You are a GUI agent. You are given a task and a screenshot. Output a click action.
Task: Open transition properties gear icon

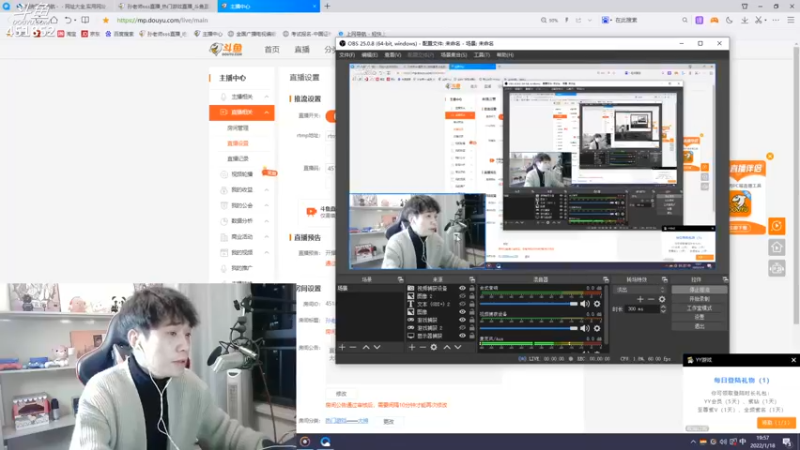point(662,299)
